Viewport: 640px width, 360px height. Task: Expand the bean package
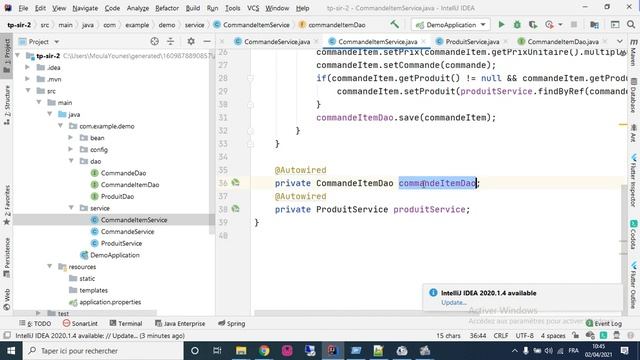(x=71, y=138)
